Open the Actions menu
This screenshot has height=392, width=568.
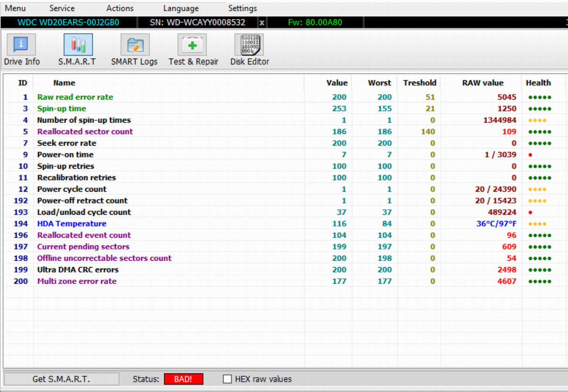pyautogui.click(x=120, y=8)
